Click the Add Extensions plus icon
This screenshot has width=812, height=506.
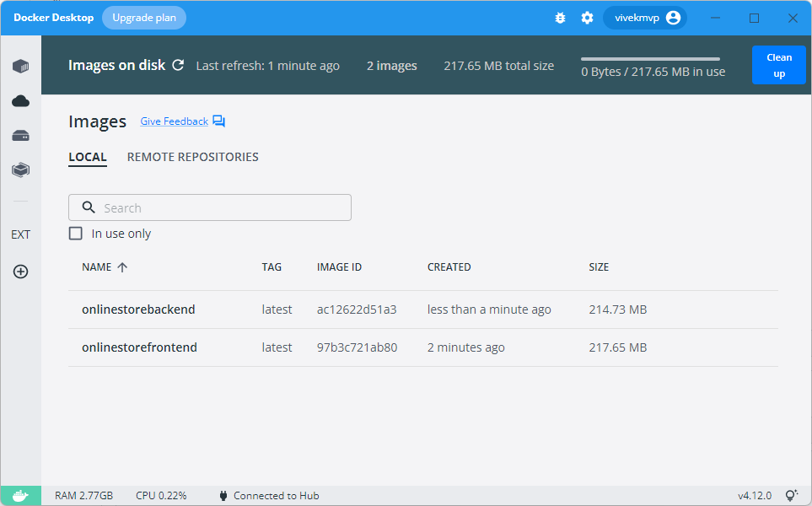click(x=20, y=272)
